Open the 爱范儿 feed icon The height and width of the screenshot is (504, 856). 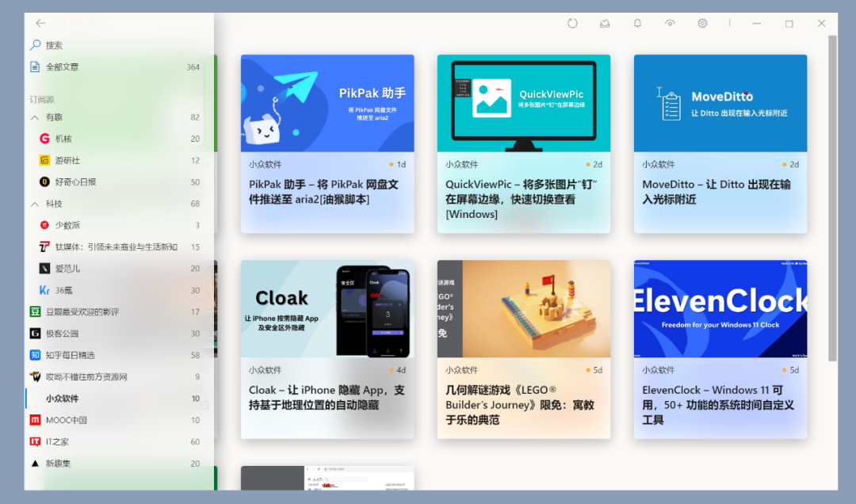click(x=44, y=268)
